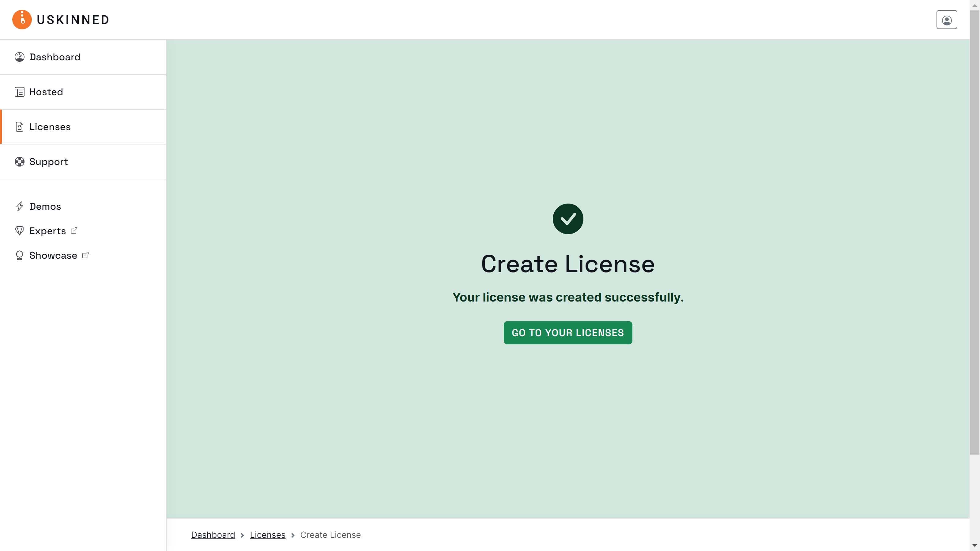This screenshot has height=551, width=980.
Task: Open Dashboard from the breadcrumb trail
Action: click(x=213, y=535)
